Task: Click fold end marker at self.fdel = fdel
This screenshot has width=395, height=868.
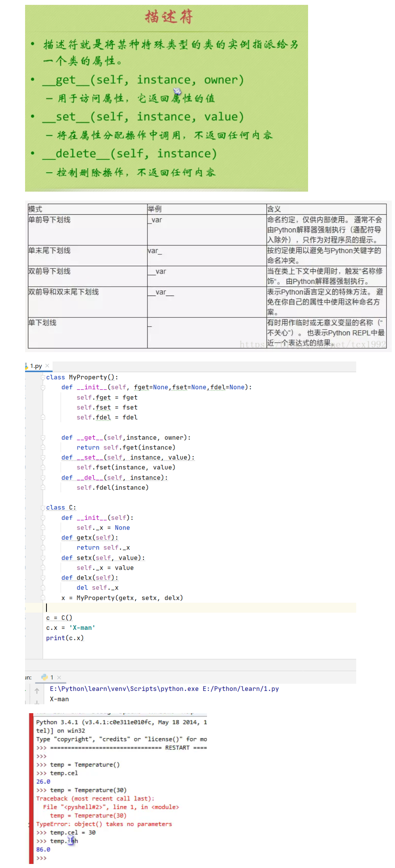Action: coord(43,417)
